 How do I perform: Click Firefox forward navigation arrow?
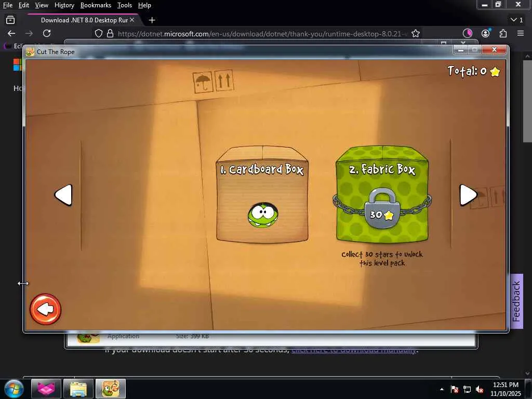(x=29, y=33)
